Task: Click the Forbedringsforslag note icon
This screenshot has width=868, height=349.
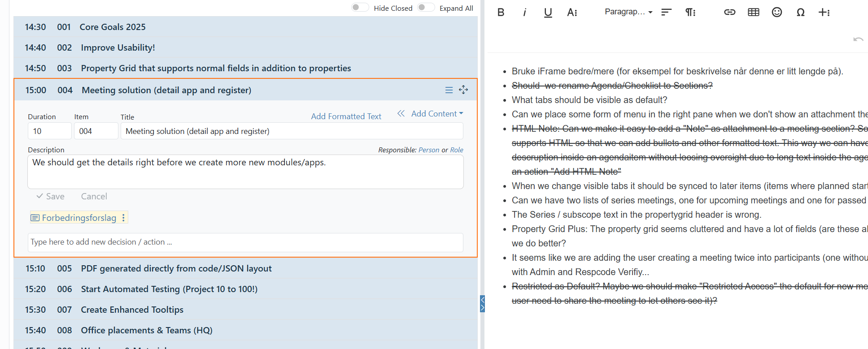Action: (35, 218)
